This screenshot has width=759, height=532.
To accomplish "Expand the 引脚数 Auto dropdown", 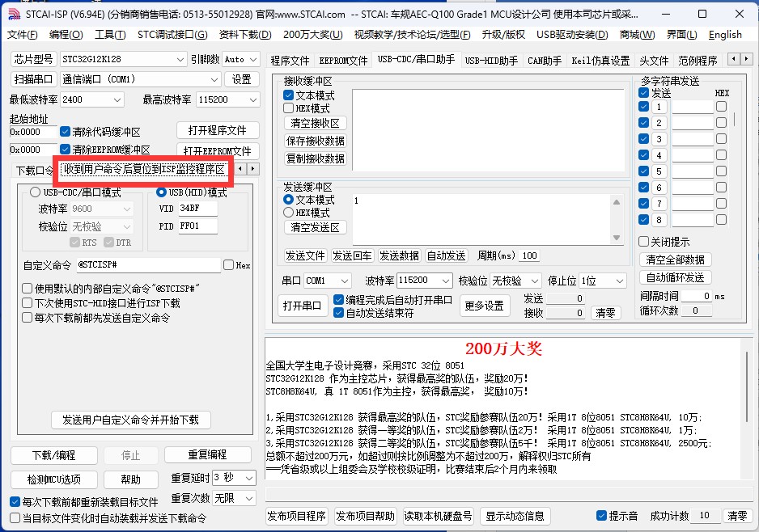I will (x=241, y=59).
